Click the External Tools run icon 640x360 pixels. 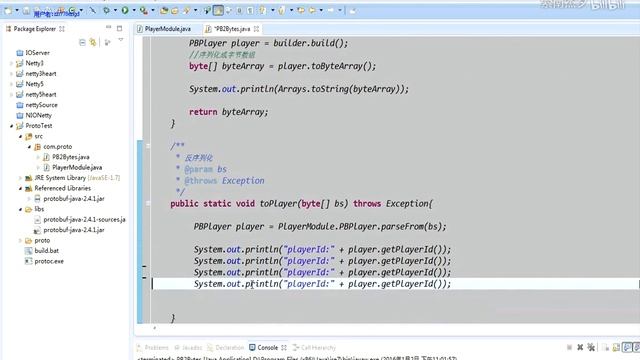(144, 10)
